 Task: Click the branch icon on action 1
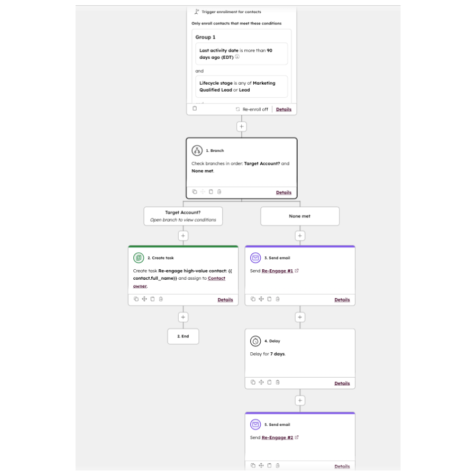coord(196,150)
